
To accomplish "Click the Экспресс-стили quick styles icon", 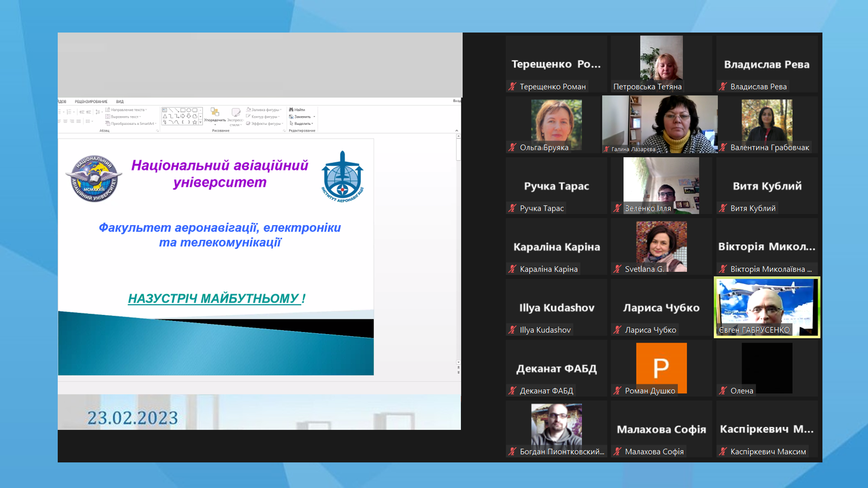I will [x=236, y=113].
